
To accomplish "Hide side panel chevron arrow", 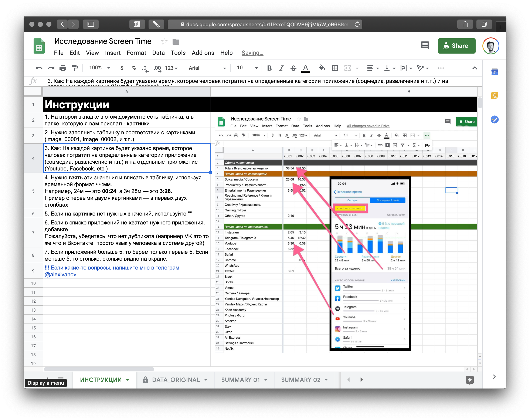I will click(x=494, y=376).
